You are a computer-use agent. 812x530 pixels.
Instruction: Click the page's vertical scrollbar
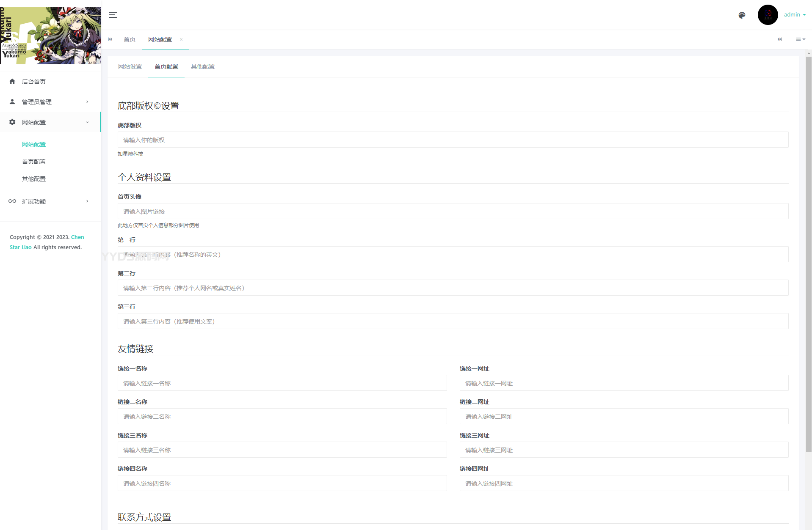tap(809, 254)
